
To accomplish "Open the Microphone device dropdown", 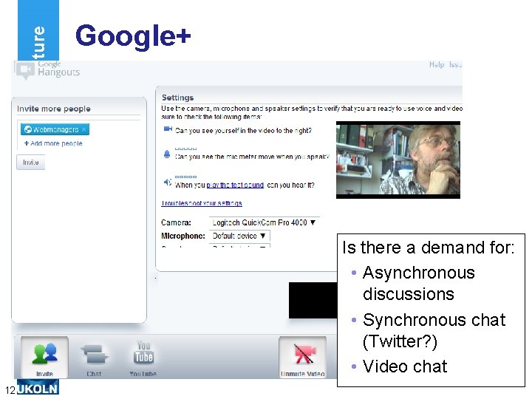I will click(239, 236).
